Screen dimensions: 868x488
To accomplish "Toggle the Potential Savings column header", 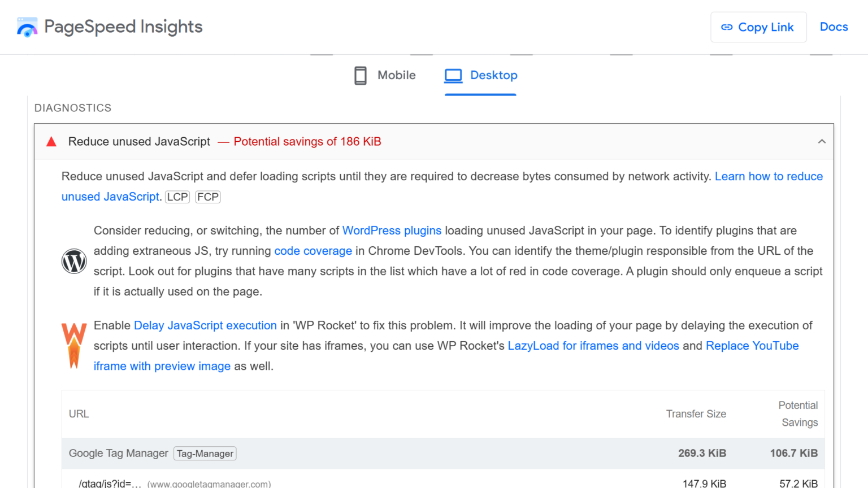I will coord(798,413).
